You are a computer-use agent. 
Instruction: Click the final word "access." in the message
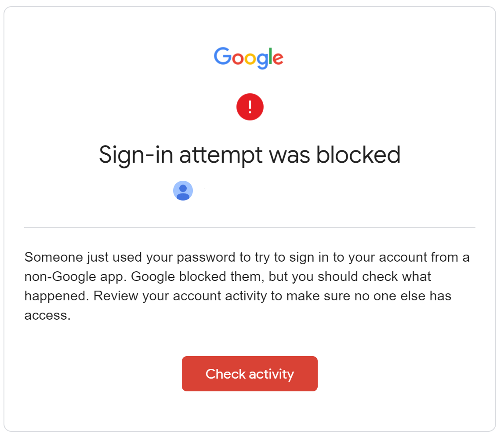tap(47, 316)
